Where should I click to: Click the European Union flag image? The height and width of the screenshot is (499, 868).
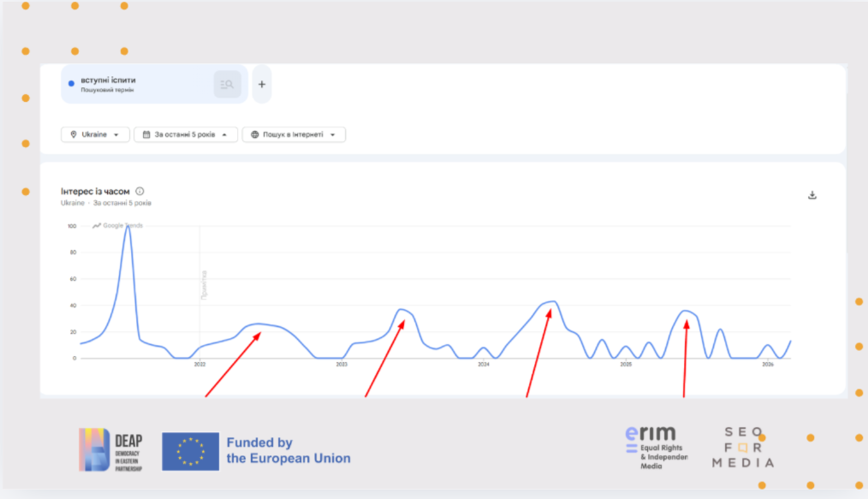[190, 451]
